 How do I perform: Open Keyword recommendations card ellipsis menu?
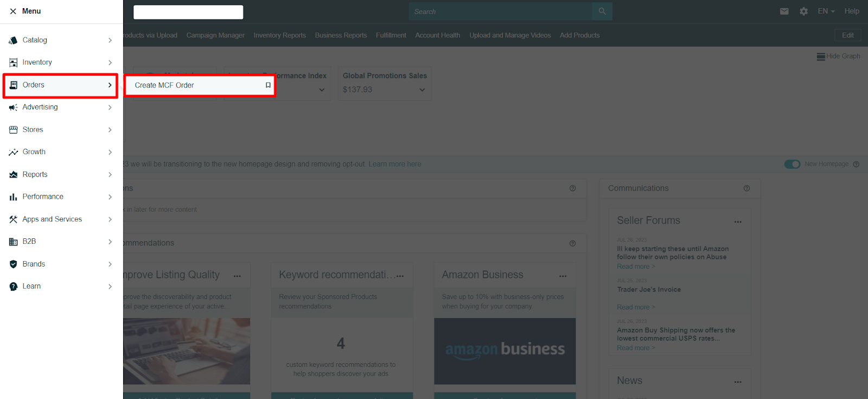400,276
